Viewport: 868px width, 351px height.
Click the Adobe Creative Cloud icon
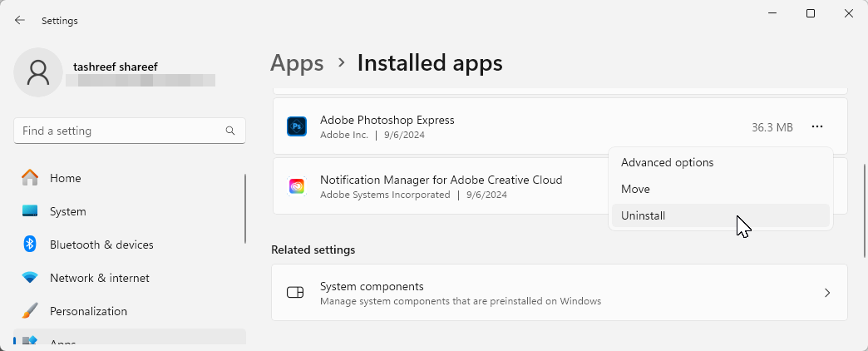click(x=297, y=186)
